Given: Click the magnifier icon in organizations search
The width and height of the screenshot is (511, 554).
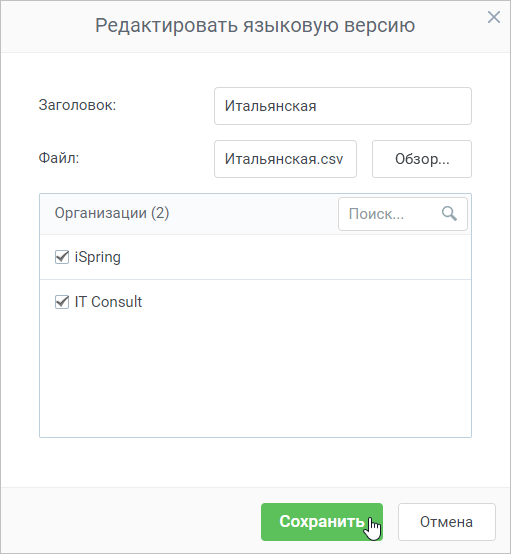Looking at the screenshot, I should (x=449, y=214).
